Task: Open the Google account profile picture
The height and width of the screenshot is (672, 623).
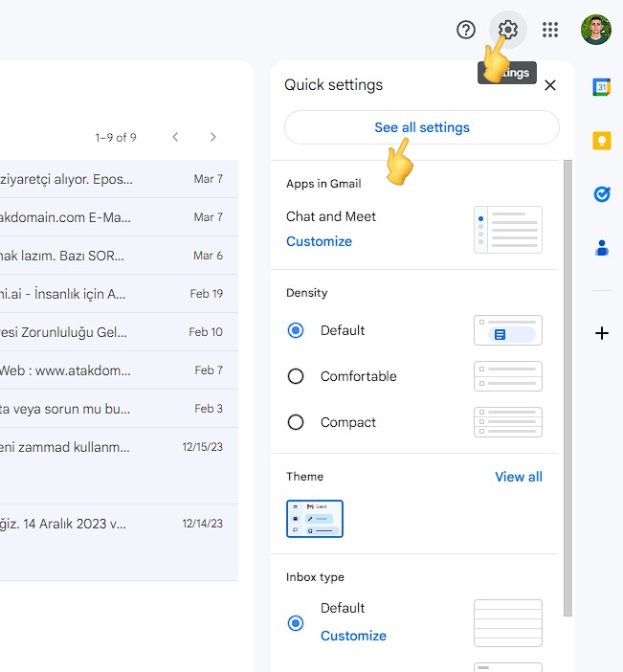Action: click(596, 30)
